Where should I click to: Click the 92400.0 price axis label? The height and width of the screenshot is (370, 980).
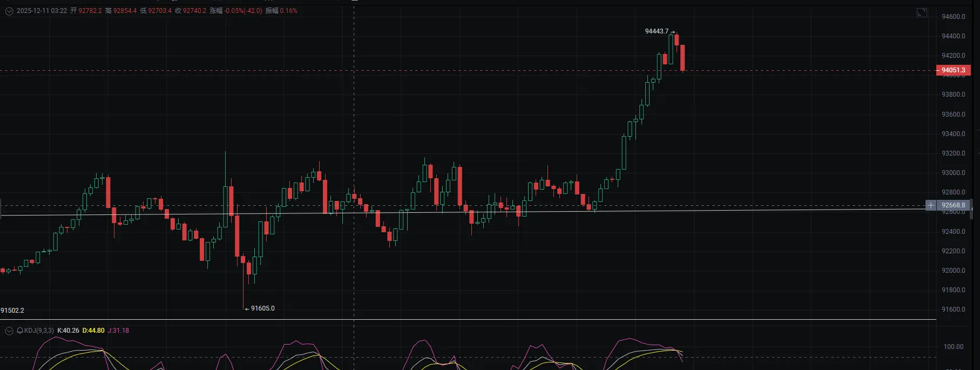tap(954, 232)
